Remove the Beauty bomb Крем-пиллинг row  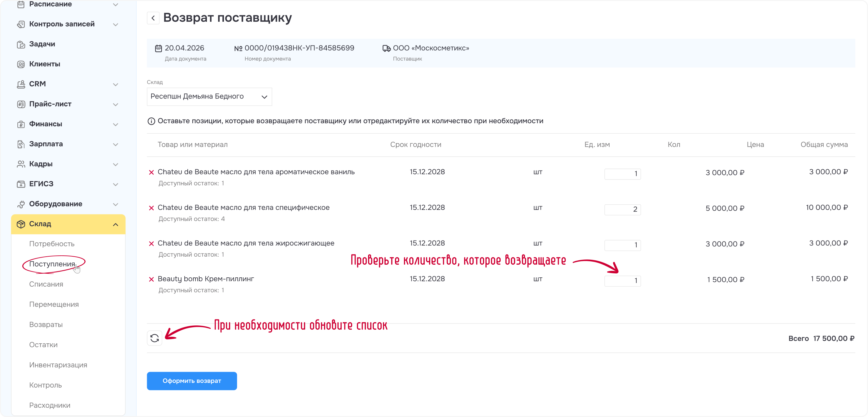click(x=151, y=279)
